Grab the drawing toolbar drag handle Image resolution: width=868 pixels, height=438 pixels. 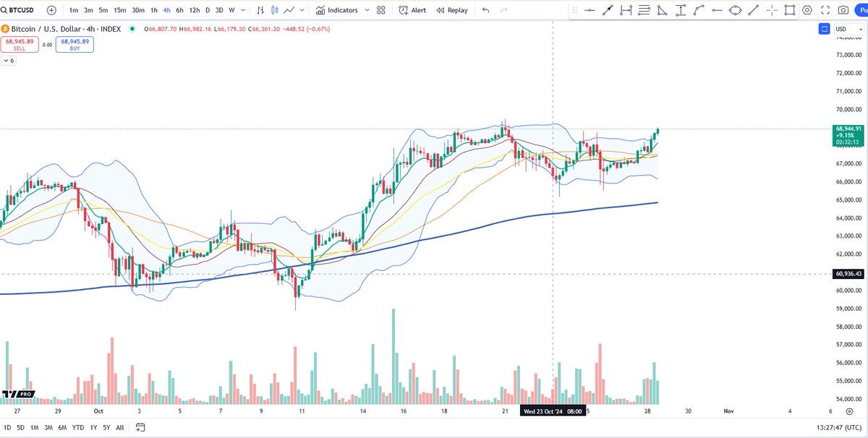click(x=574, y=10)
